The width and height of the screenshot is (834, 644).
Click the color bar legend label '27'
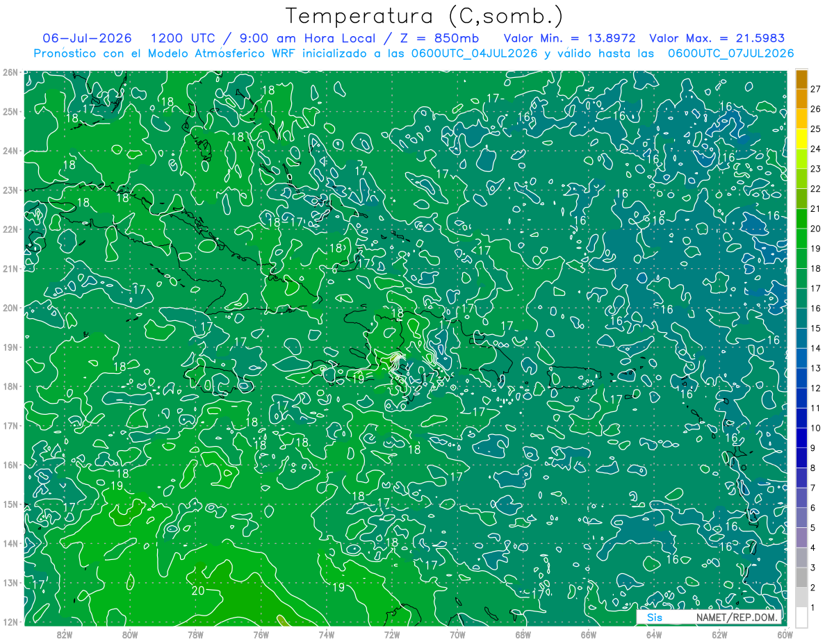(815, 89)
